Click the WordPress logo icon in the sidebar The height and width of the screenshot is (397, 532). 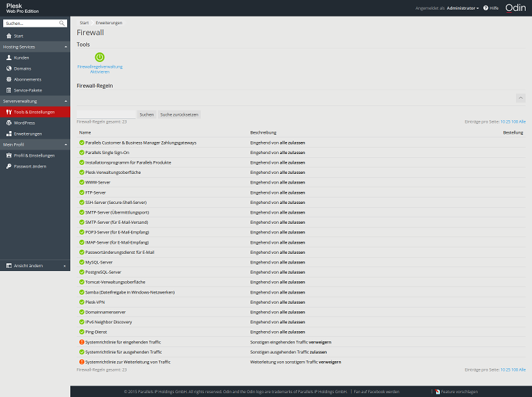9,123
